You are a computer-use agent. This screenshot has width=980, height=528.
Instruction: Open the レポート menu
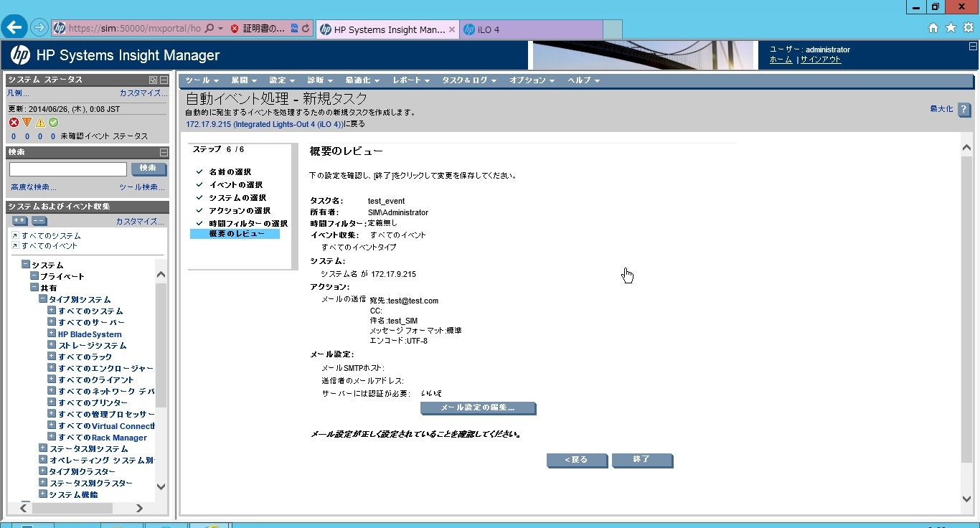pos(411,80)
